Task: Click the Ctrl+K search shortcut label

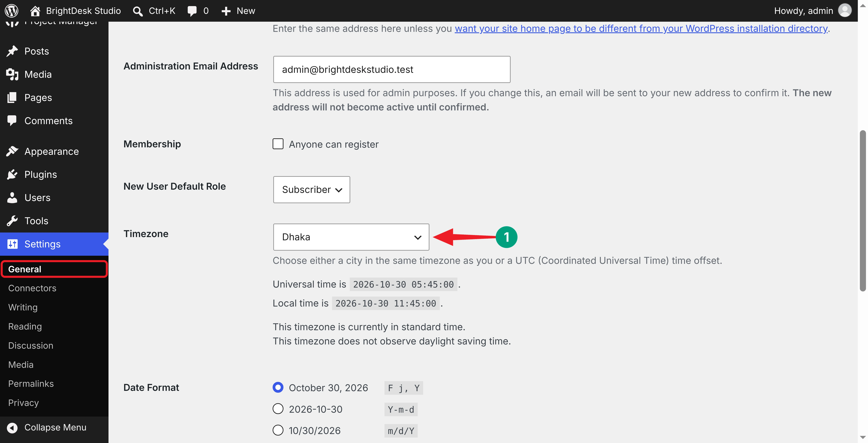Action: coord(162,11)
